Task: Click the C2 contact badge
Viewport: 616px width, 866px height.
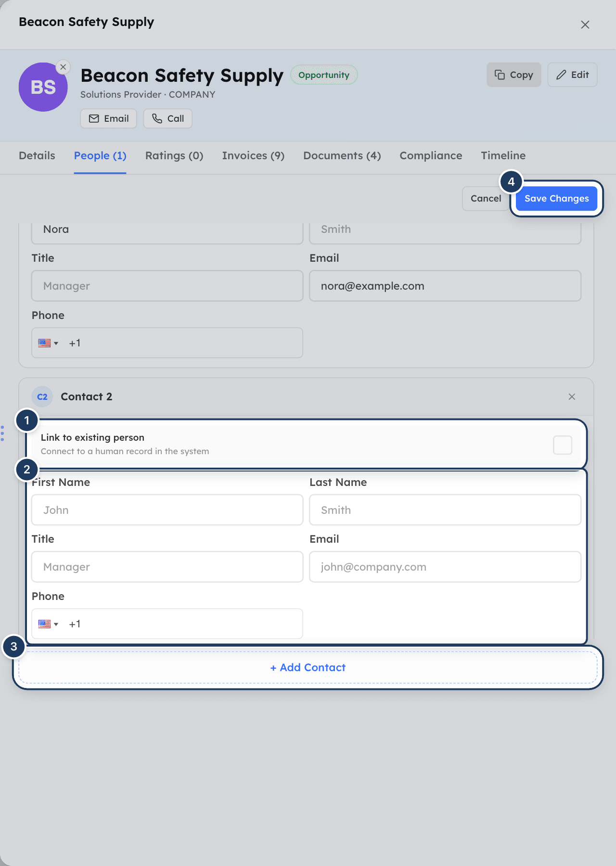Action: tap(42, 397)
